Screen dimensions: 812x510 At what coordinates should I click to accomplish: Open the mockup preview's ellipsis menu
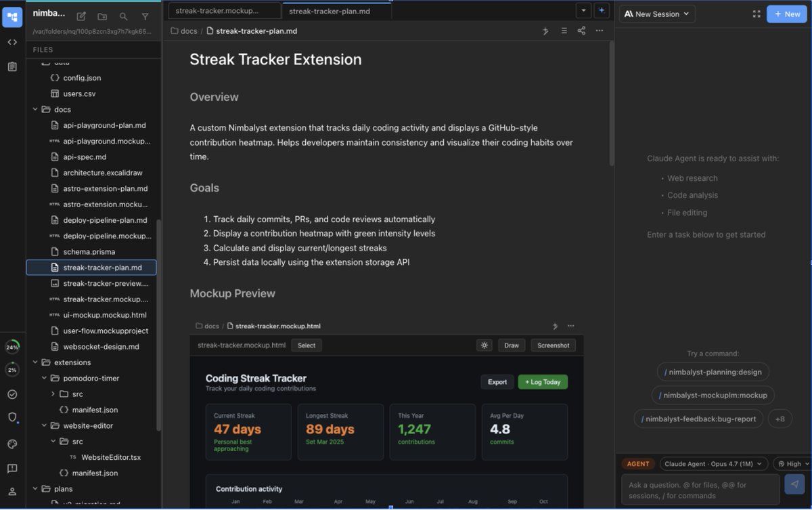pos(571,326)
